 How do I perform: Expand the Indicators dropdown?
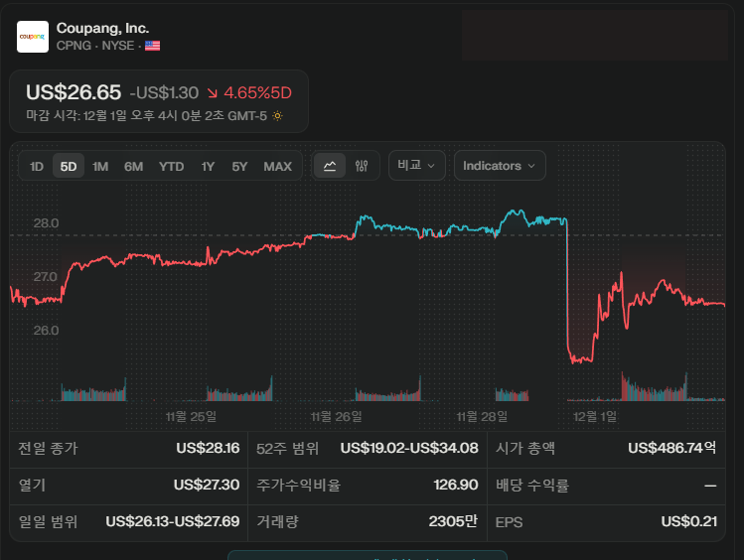500,166
